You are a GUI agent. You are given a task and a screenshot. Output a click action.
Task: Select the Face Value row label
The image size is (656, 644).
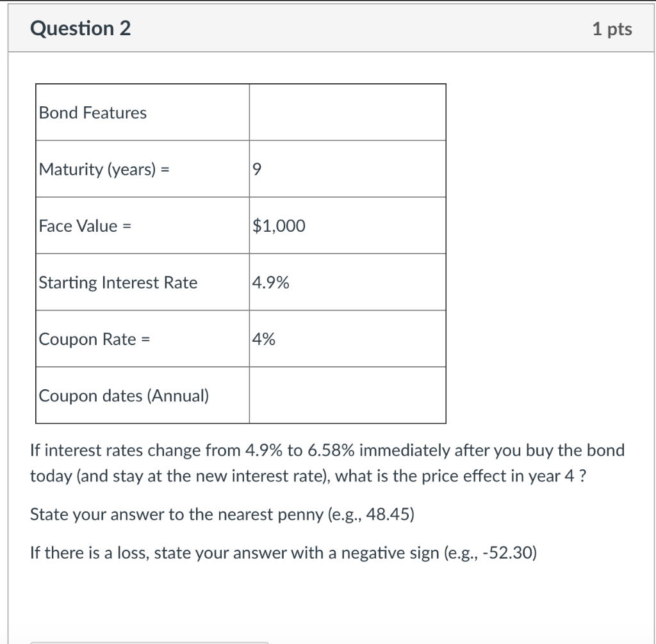click(84, 225)
